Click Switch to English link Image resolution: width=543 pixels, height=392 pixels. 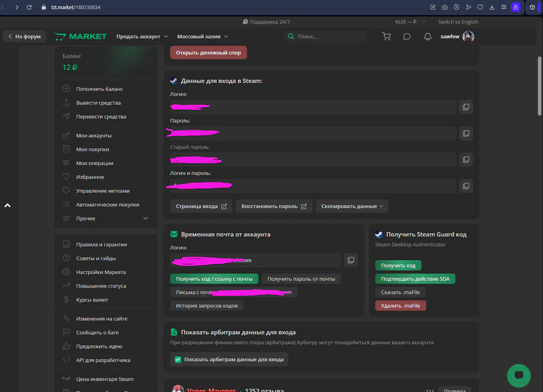(x=458, y=22)
